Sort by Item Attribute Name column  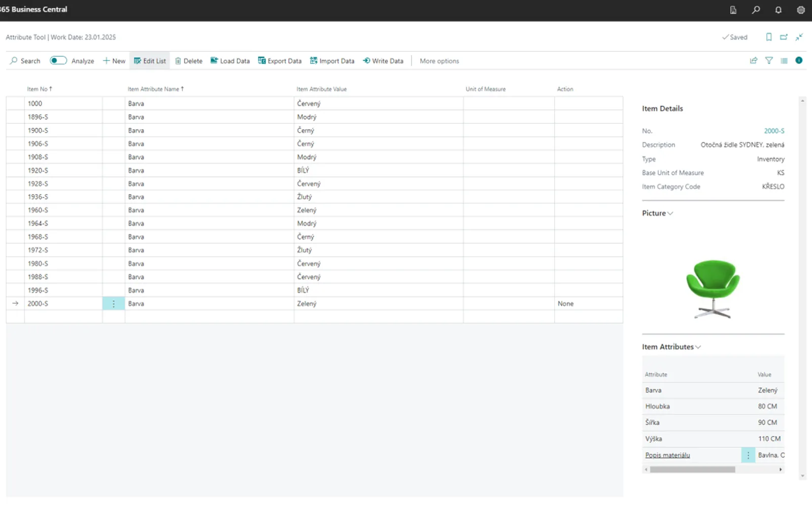click(155, 89)
